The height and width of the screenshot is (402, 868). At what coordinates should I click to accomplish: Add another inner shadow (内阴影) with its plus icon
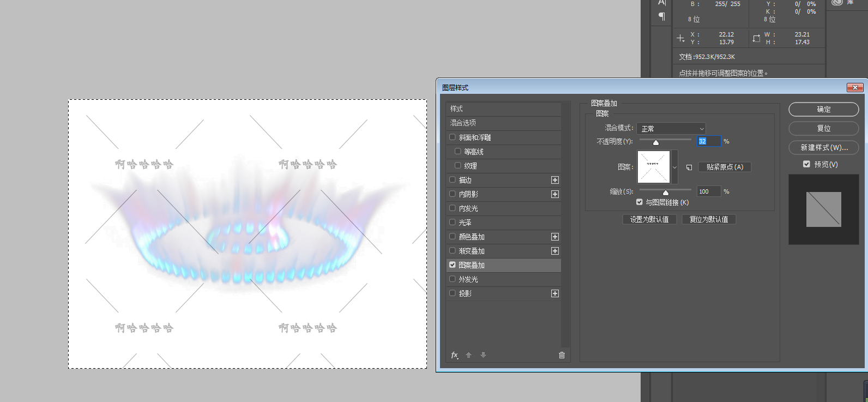tap(555, 194)
